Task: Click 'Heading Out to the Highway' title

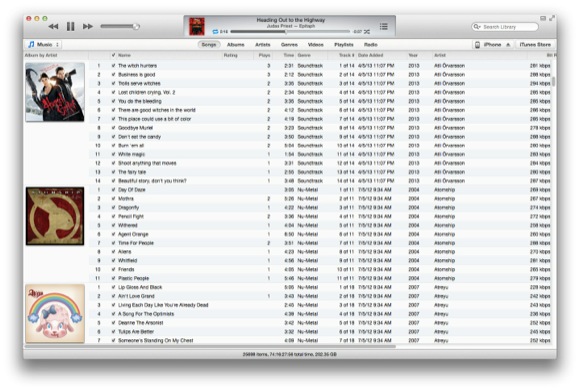Action: pyautogui.click(x=291, y=20)
